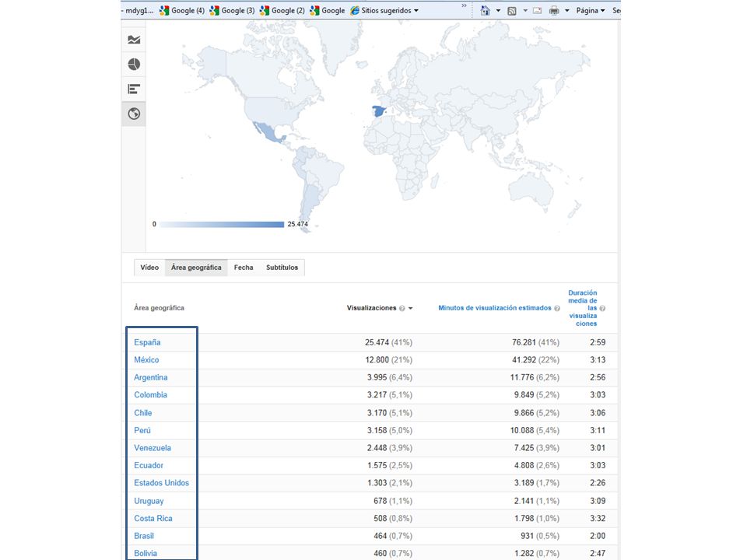
Task: Open help icon beside Duración media column
Action: tap(602, 309)
